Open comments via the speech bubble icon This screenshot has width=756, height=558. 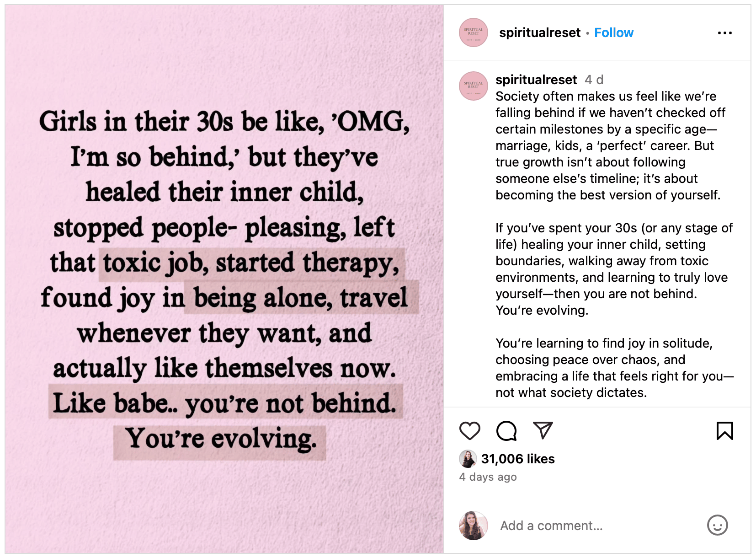pos(506,431)
